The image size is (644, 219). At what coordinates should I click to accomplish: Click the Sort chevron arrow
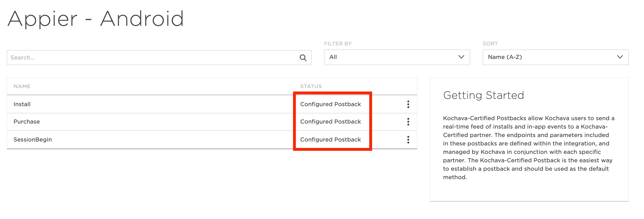(620, 57)
